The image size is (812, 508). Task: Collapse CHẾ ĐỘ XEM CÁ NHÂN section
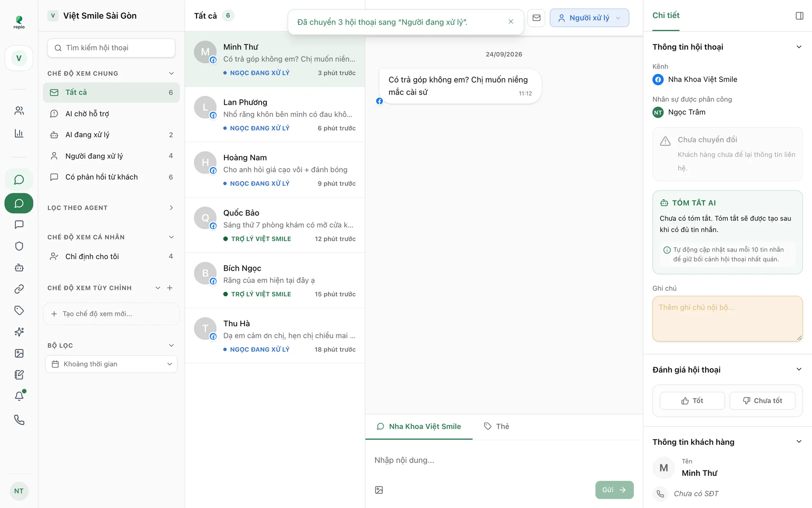click(171, 237)
